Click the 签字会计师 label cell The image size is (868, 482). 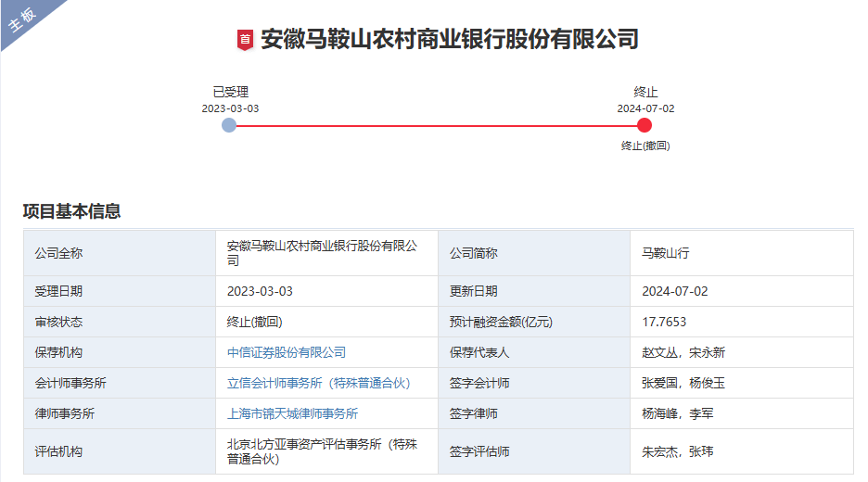click(x=534, y=383)
